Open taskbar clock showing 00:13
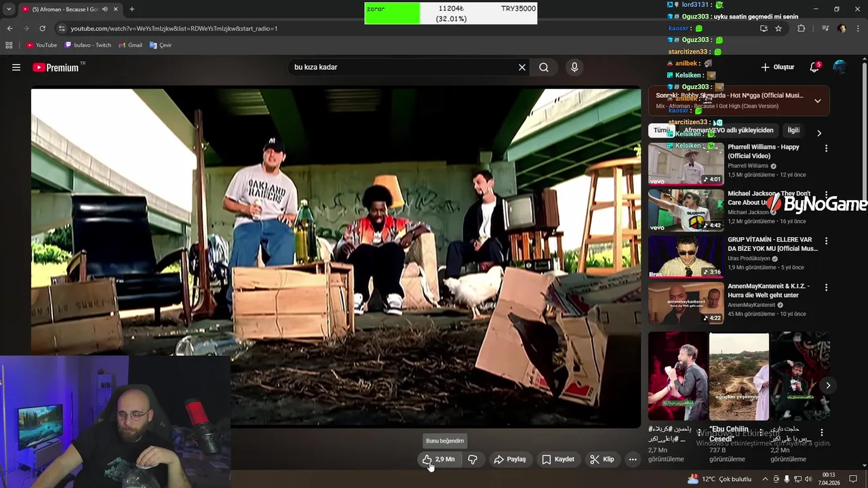This screenshot has height=488, width=868. [828, 479]
